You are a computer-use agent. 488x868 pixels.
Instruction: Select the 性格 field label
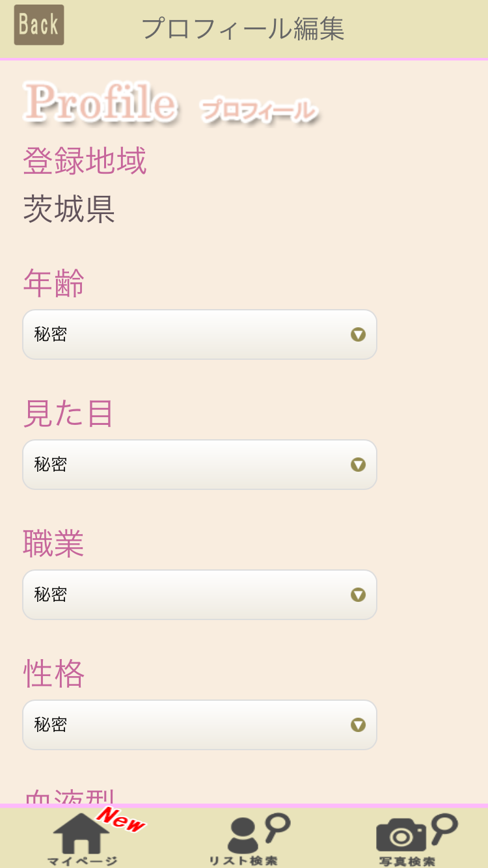pyautogui.click(x=54, y=674)
